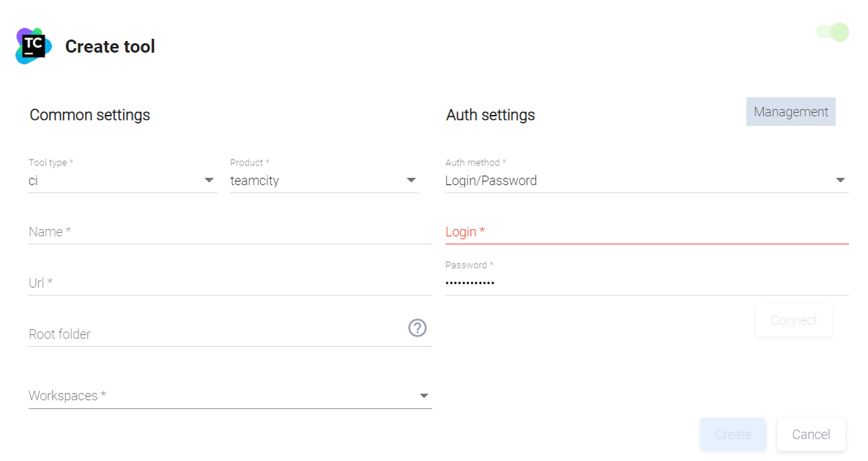This screenshot has height=461, width=868.
Task: Click the Common settings heading
Action: click(x=89, y=115)
